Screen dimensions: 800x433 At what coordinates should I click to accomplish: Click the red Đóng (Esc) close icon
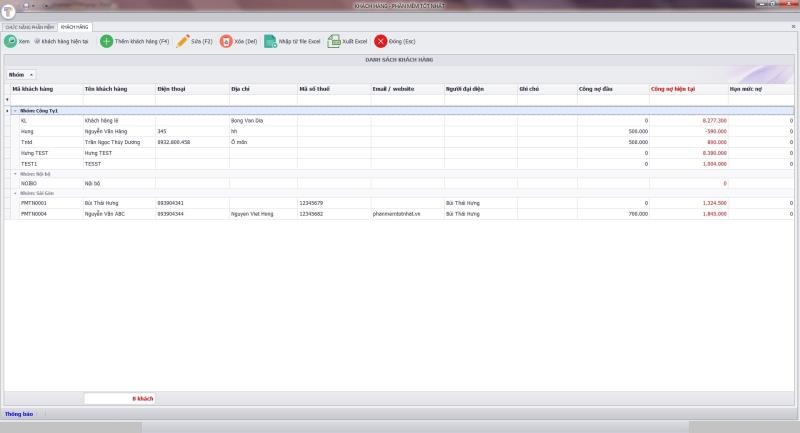pos(381,41)
